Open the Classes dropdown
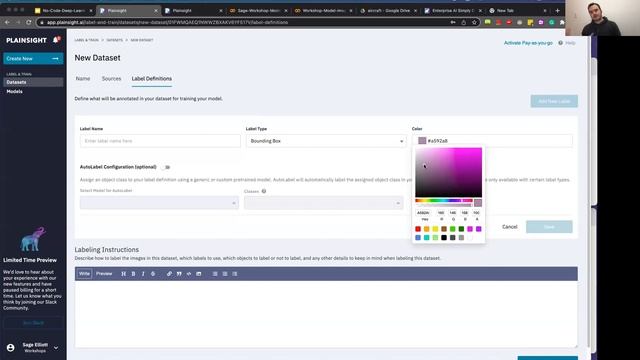This screenshot has width=640, height=360. click(x=324, y=203)
